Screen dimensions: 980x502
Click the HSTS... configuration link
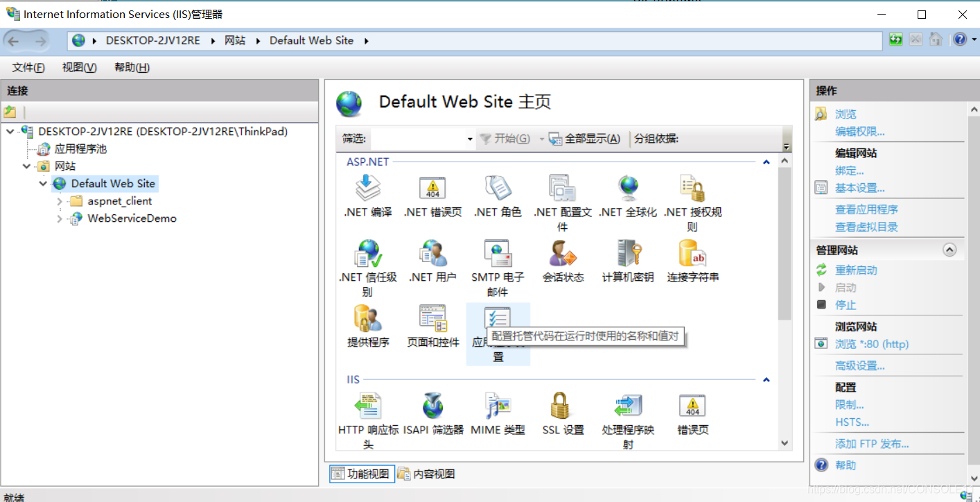pyautogui.click(x=852, y=422)
